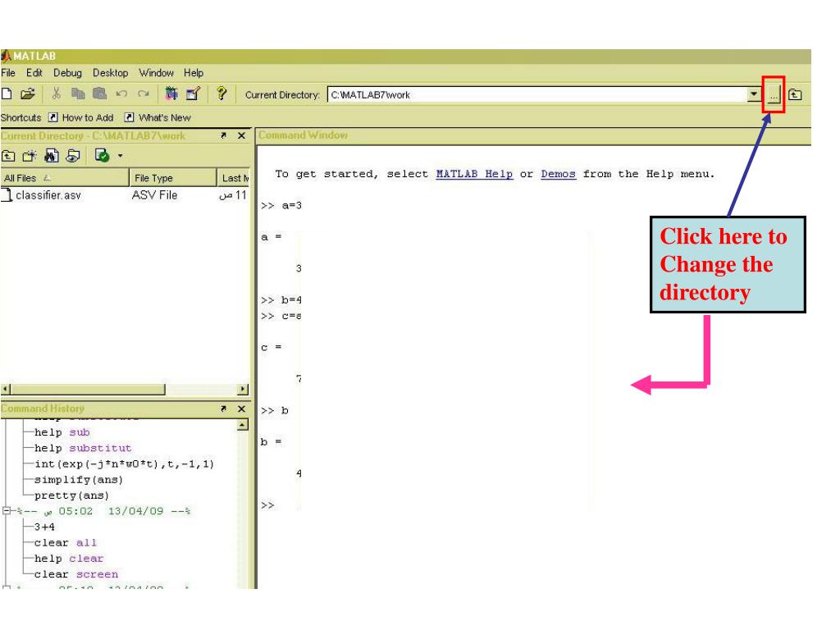Click the view options eye-folder icon
Image resolution: width=840 pixels, height=630 pixels.
pos(73,156)
